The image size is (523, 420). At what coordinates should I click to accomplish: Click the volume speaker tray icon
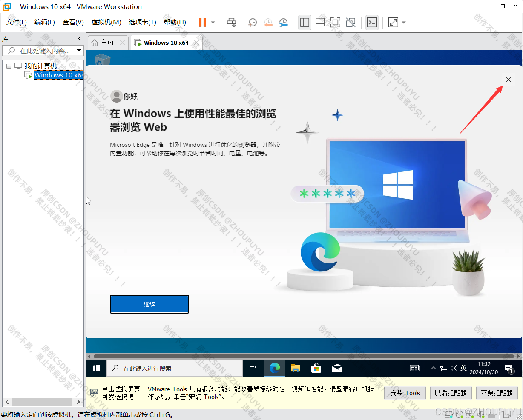click(454, 368)
